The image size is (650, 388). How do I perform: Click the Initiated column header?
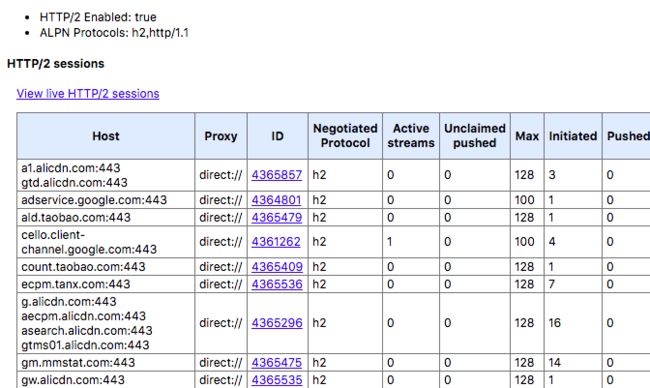click(573, 136)
